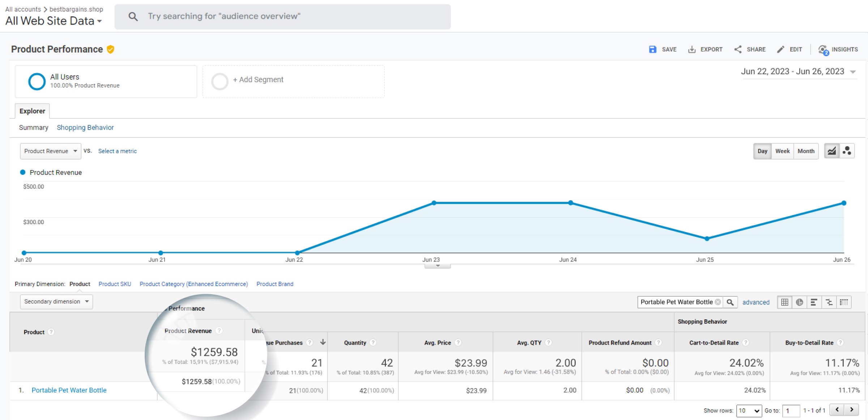
Task: Click the advanced filter link
Action: 756,302
